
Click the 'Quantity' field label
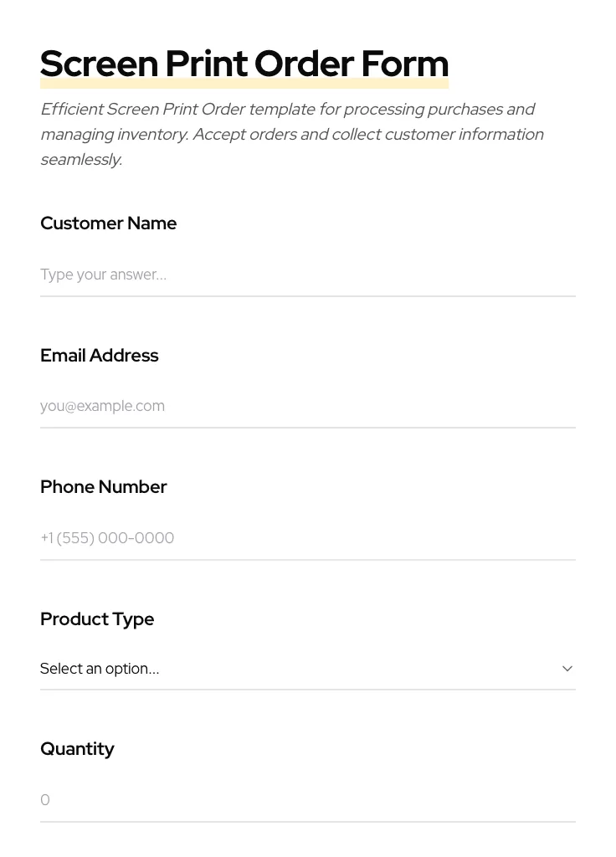click(x=77, y=749)
